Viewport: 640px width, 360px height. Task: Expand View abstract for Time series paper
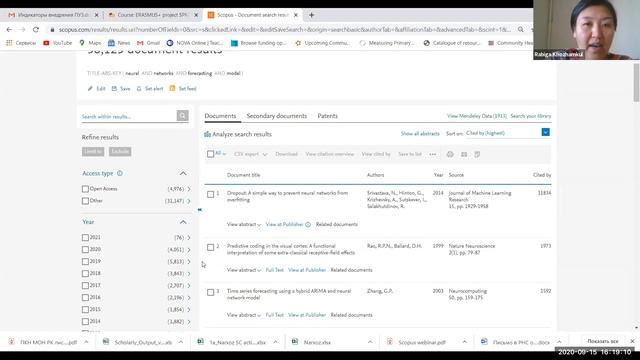[244, 315]
